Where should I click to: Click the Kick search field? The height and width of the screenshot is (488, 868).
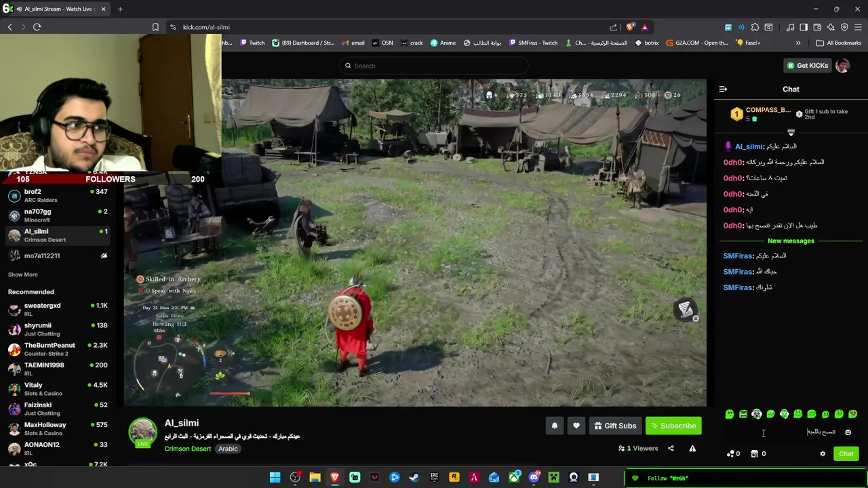tap(434, 66)
